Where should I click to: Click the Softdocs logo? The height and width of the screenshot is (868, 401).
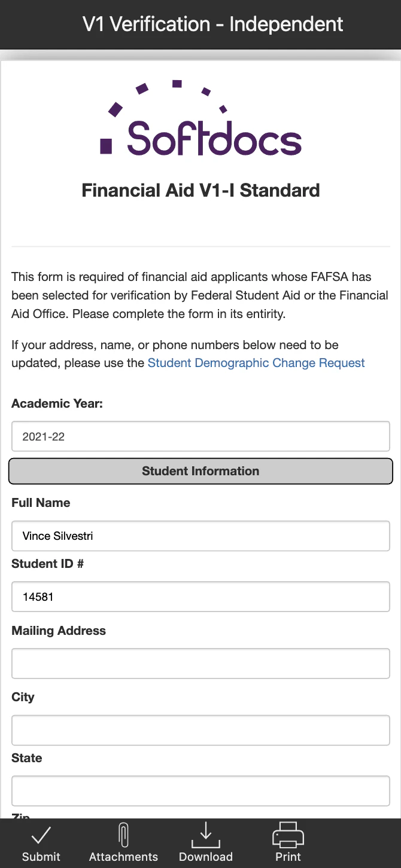pyautogui.click(x=200, y=120)
